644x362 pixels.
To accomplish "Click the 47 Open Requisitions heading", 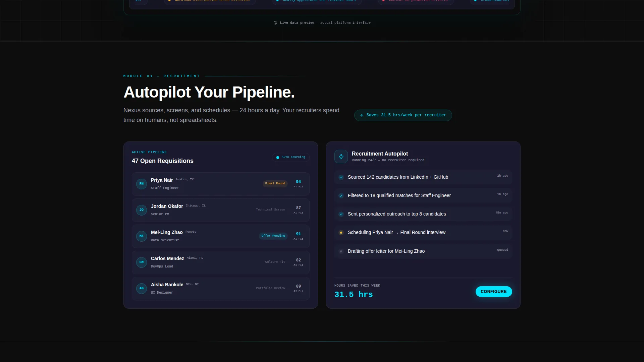I will coord(163,161).
